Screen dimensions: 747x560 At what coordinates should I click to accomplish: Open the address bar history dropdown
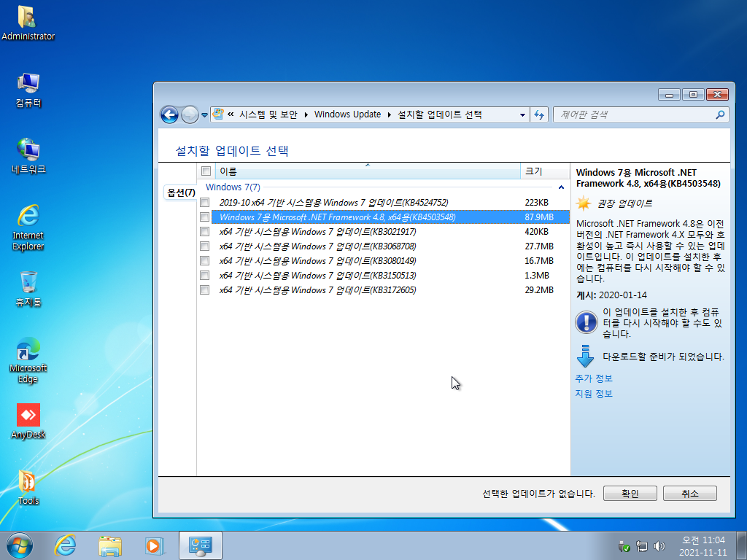(x=522, y=114)
